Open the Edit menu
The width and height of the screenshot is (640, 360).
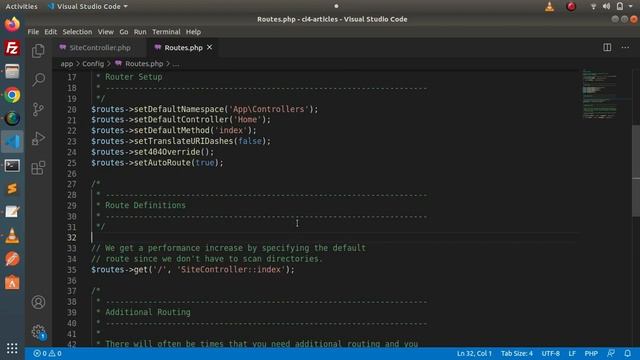[x=51, y=32]
